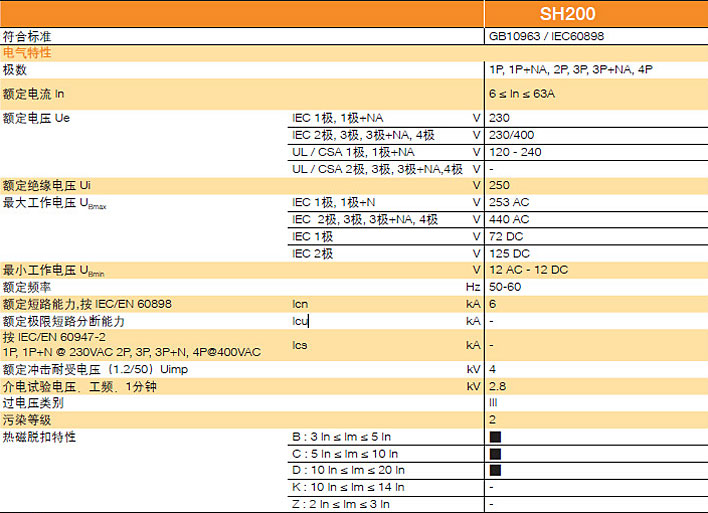Click the IEC 2极 row label

coord(312,254)
